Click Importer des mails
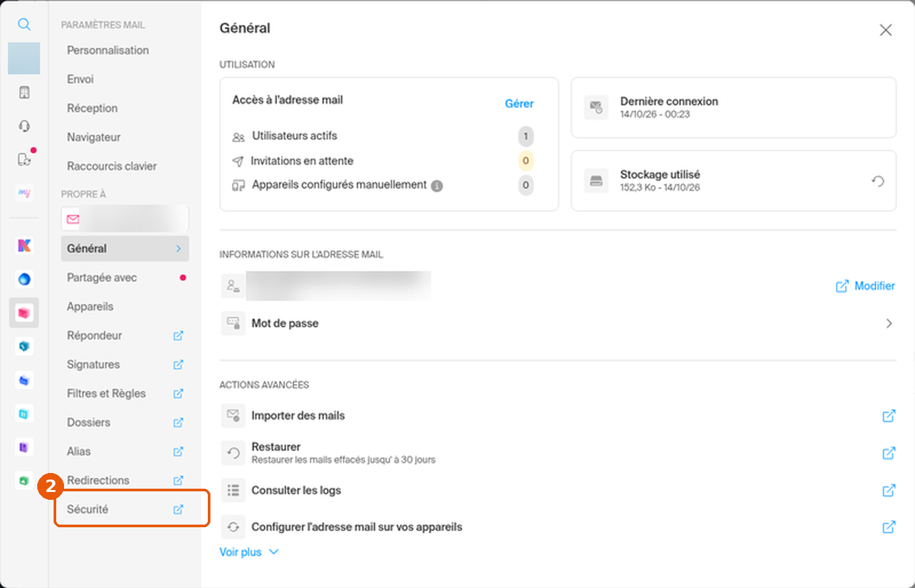 pos(298,416)
